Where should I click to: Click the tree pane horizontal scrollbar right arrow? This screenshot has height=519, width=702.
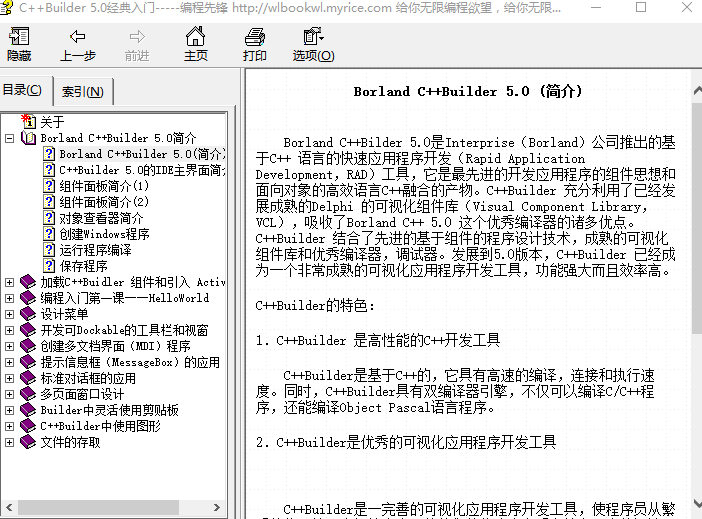216,508
